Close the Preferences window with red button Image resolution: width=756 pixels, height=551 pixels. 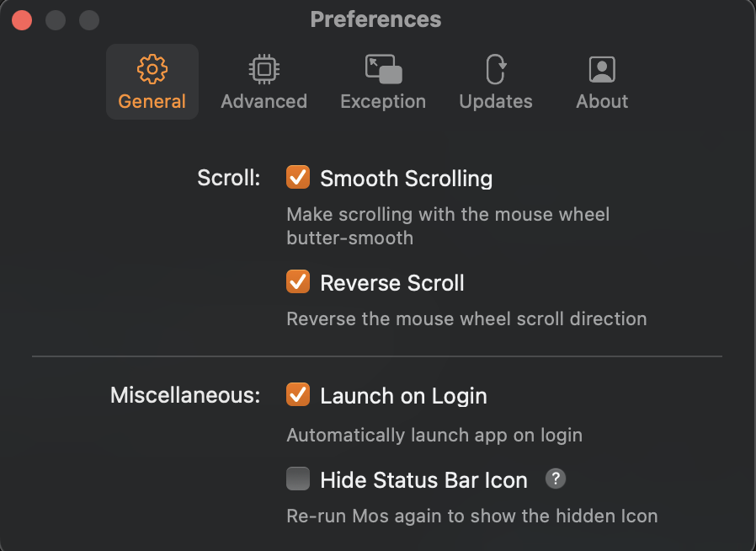(22, 19)
